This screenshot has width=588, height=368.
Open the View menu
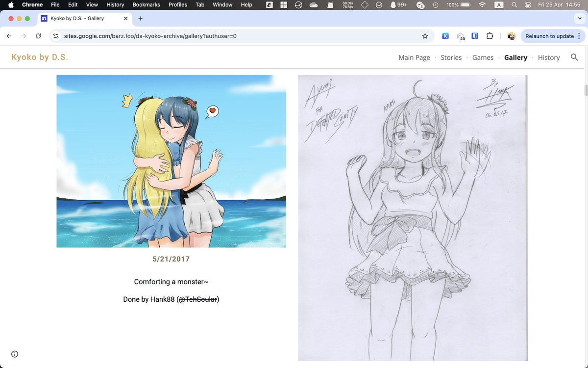(92, 4)
